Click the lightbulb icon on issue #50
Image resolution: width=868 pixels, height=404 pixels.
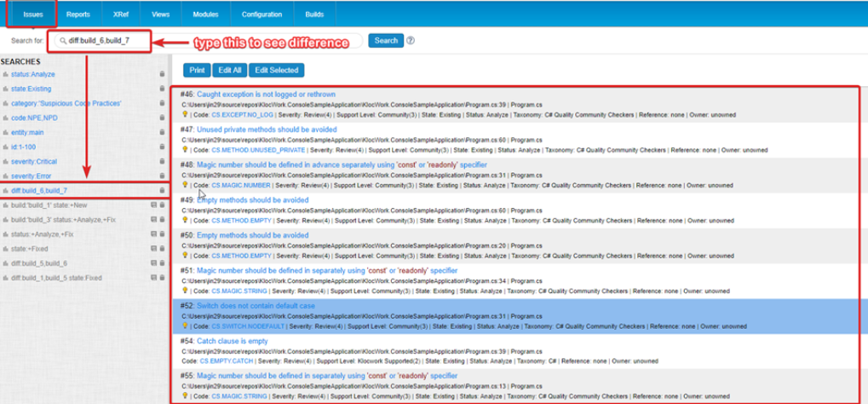(x=185, y=256)
